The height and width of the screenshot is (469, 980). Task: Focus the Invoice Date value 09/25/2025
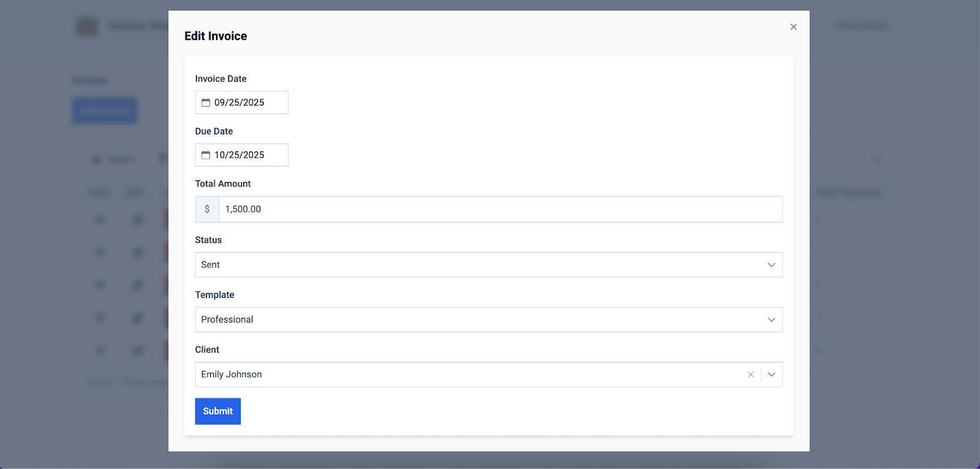click(x=239, y=102)
